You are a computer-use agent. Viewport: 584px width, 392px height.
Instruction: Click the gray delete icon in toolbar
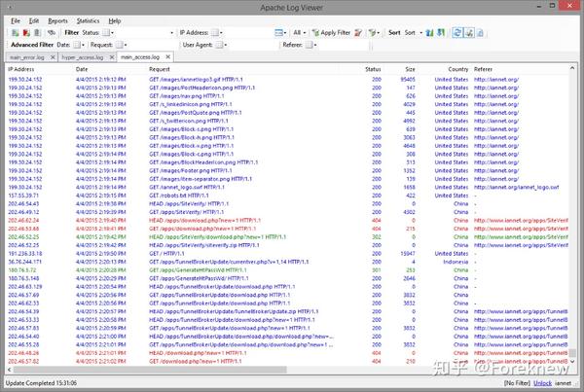click(37, 33)
